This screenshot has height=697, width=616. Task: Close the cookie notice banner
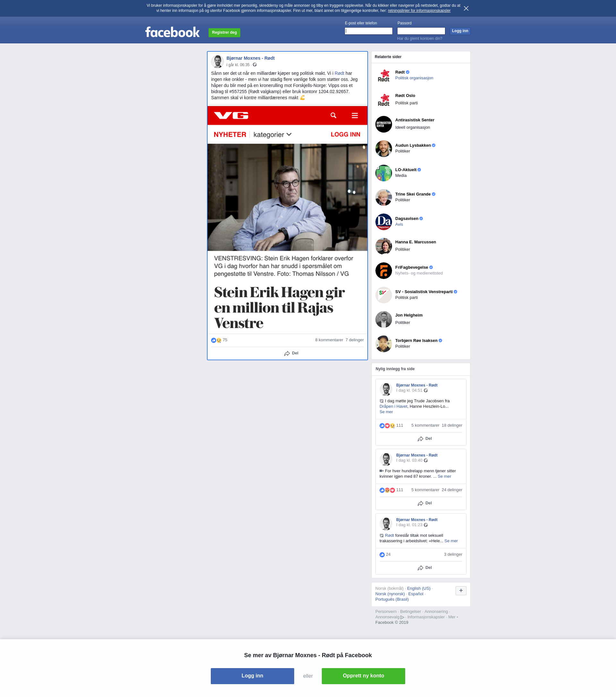[x=466, y=9]
